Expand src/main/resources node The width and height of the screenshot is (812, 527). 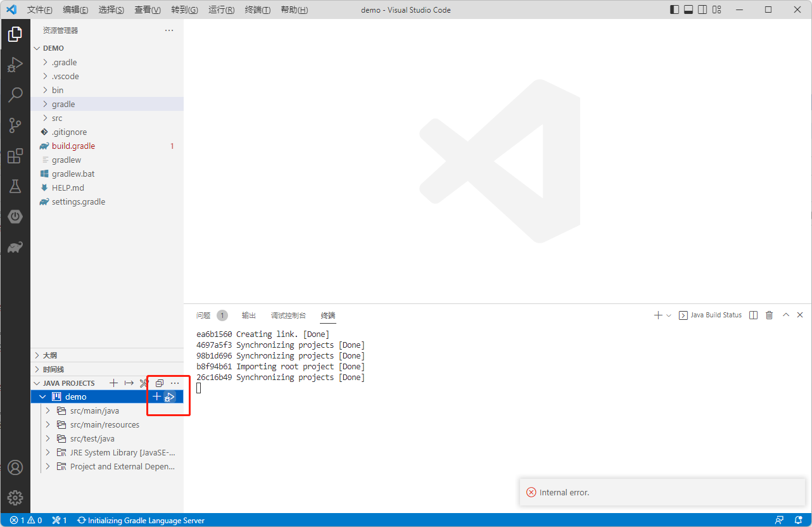pyautogui.click(x=48, y=424)
